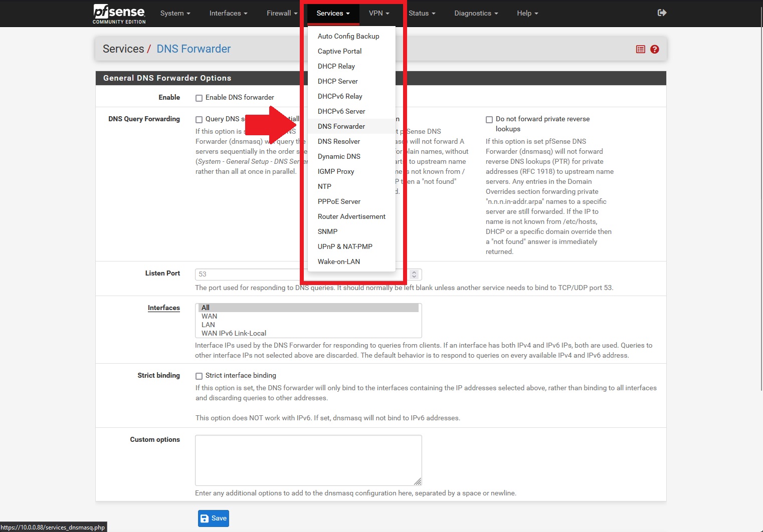Click the pfSense Community Edition logo
Viewport: 763px width, 532px height.
(x=119, y=14)
